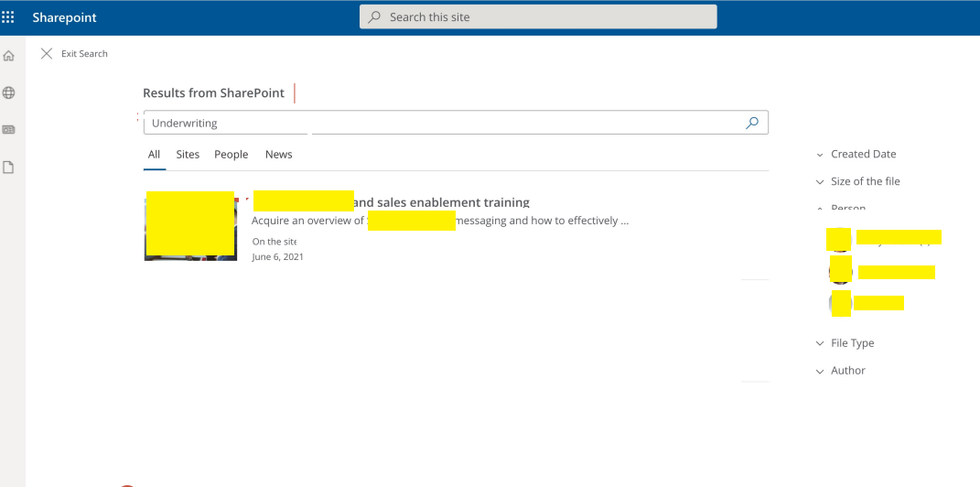The height and width of the screenshot is (487, 980).
Task: Expand the File Type filter
Action: (x=845, y=343)
